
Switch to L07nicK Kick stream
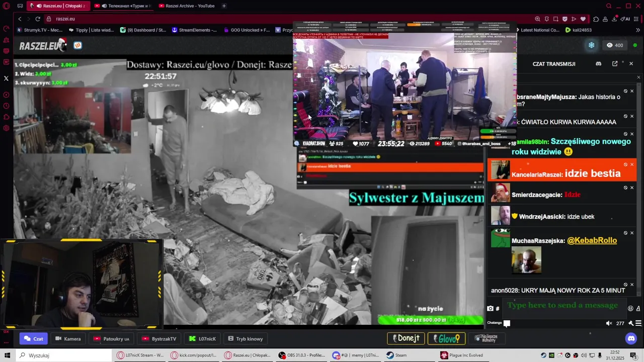tap(202, 339)
